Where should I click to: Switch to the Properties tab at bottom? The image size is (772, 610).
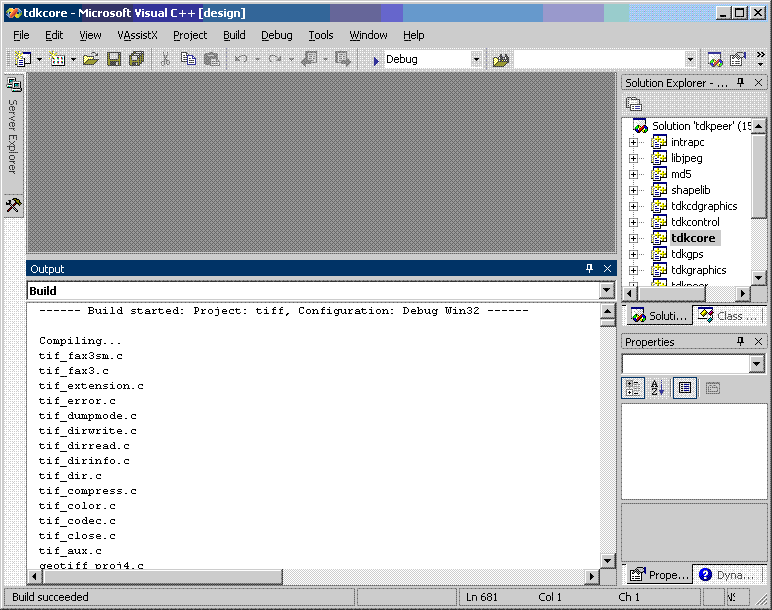659,575
